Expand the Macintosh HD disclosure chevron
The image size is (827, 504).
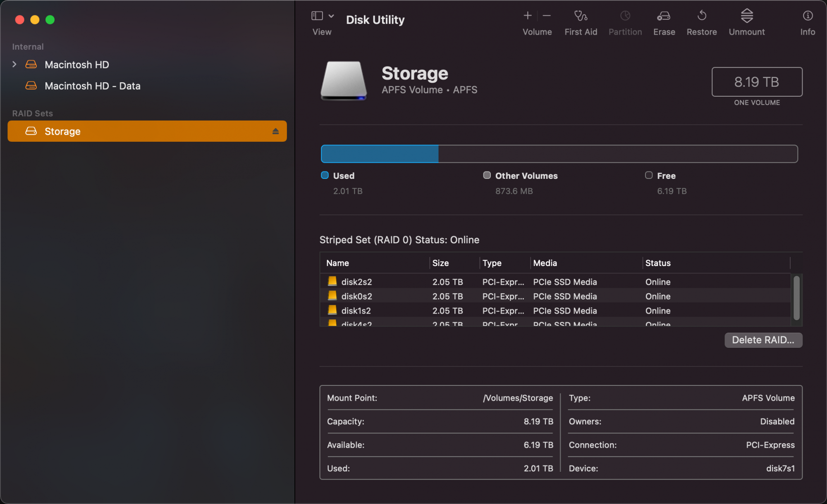pos(14,64)
